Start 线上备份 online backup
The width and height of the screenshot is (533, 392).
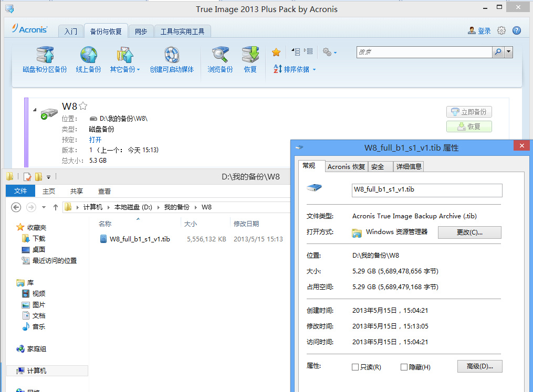tap(88, 60)
